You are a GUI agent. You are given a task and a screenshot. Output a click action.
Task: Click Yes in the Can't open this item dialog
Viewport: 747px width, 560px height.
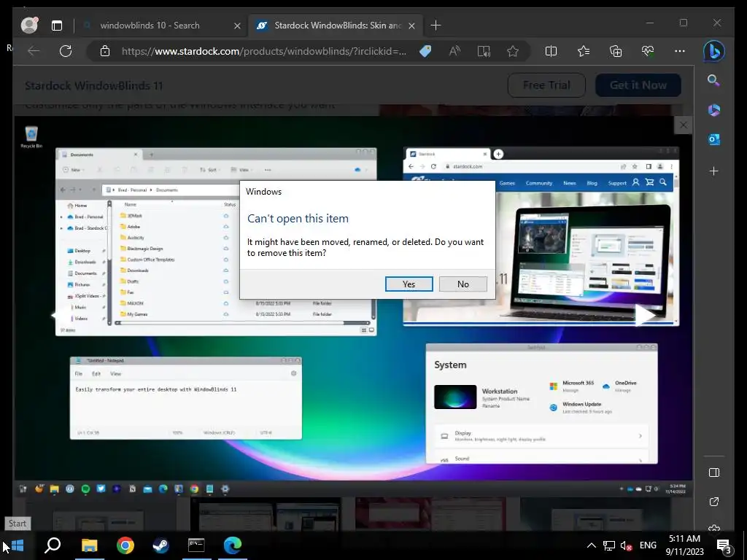pyautogui.click(x=409, y=284)
